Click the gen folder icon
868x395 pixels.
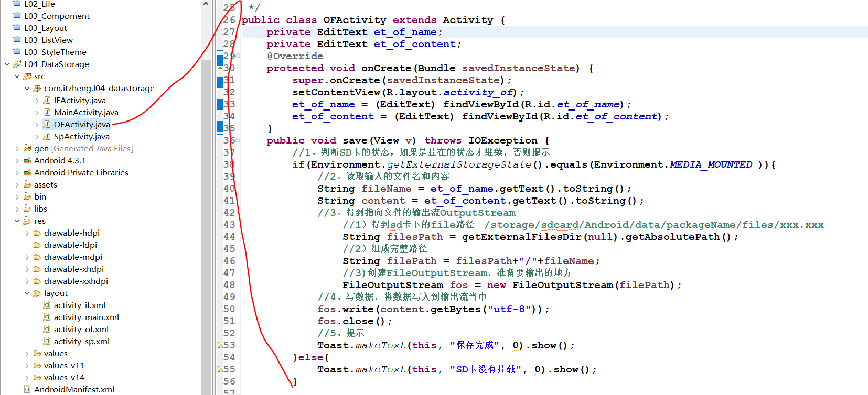[x=28, y=148]
